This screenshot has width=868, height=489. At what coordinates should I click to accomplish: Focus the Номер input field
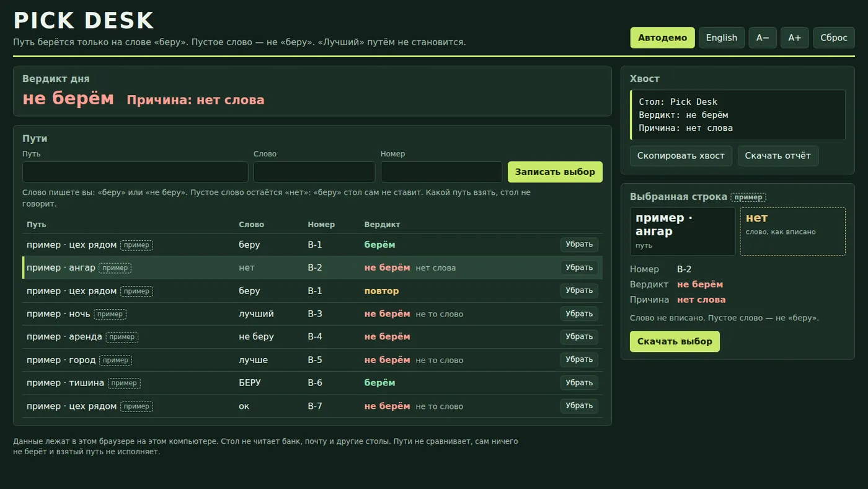pos(441,172)
